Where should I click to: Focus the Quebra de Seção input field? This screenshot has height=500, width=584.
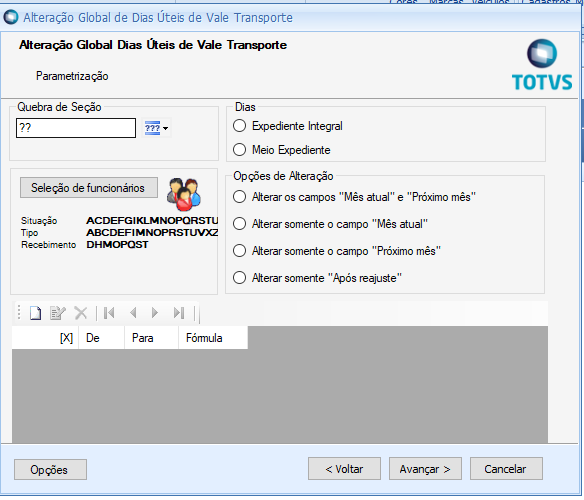(76, 128)
